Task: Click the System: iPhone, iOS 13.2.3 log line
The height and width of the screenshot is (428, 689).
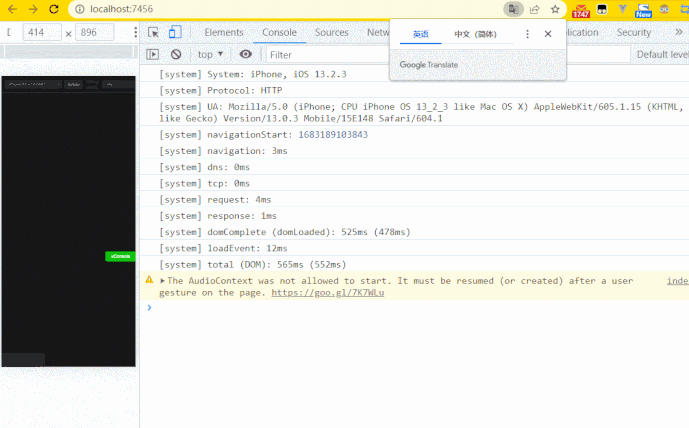Action: point(253,74)
